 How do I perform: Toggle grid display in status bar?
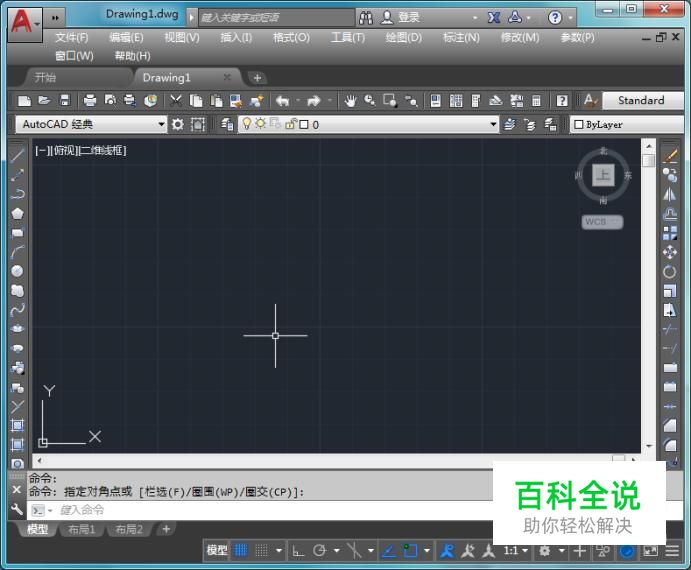coord(241,550)
